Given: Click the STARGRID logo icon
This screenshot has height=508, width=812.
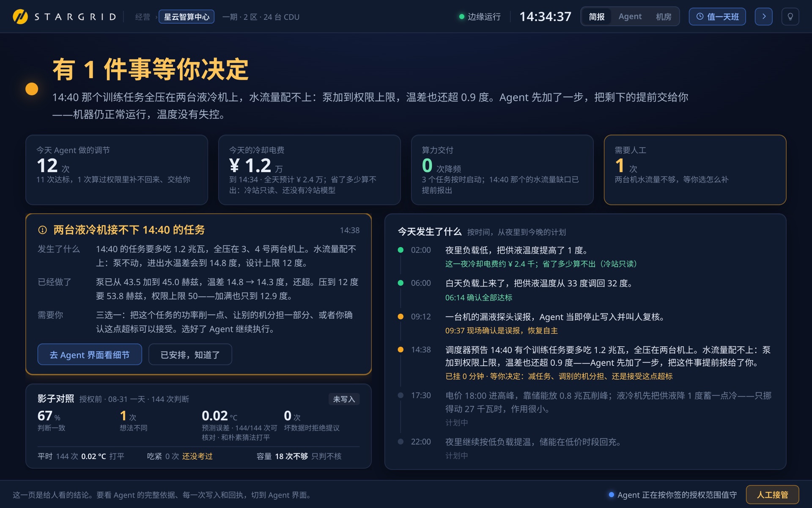Looking at the screenshot, I should click(20, 17).
